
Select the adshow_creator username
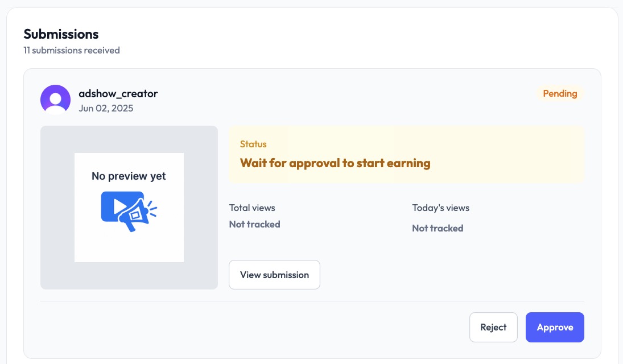tap(118, 93)
